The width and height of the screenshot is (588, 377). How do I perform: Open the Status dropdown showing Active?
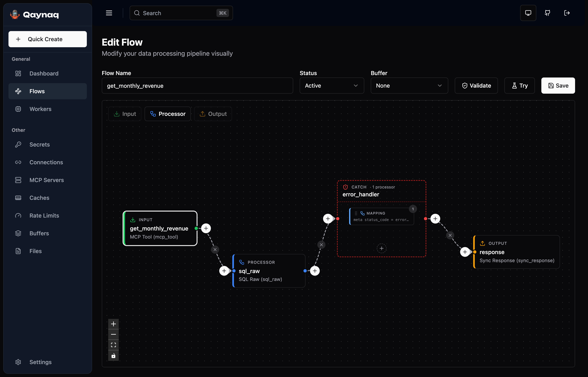[332, 86]
